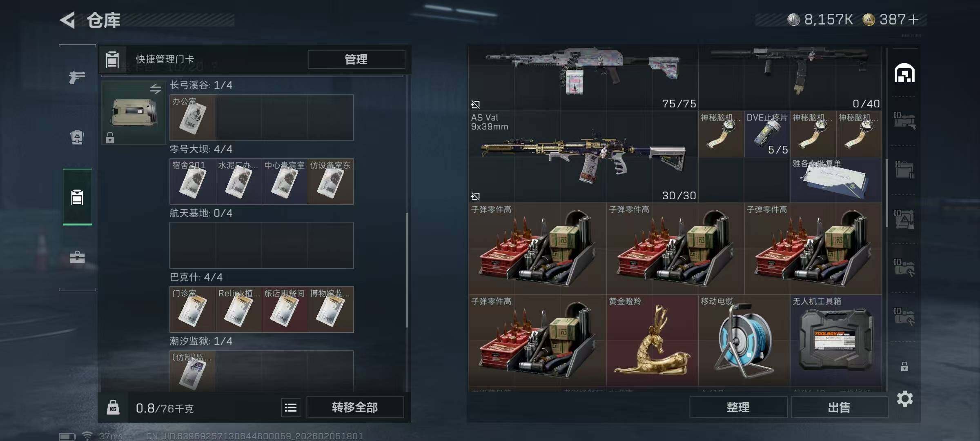Screen dimensions: 980x441
Task: Add currency with the plus next to 387
Action: (913, 19)
